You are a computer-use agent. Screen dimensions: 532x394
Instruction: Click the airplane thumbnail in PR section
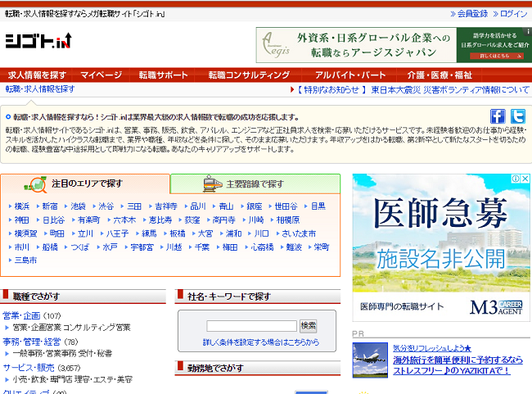click(370, 360)
